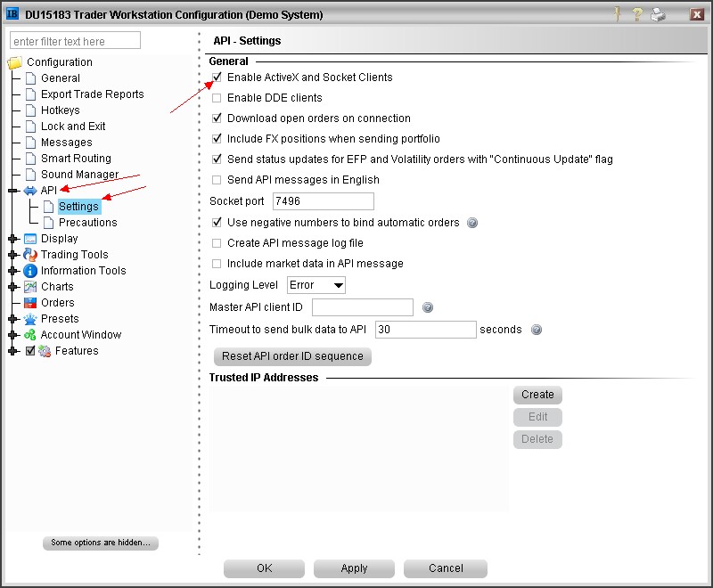The width and height of the screenshot is (713, 588).
Task: Click the API blue arrows icon
Action: tap(30, 191)
